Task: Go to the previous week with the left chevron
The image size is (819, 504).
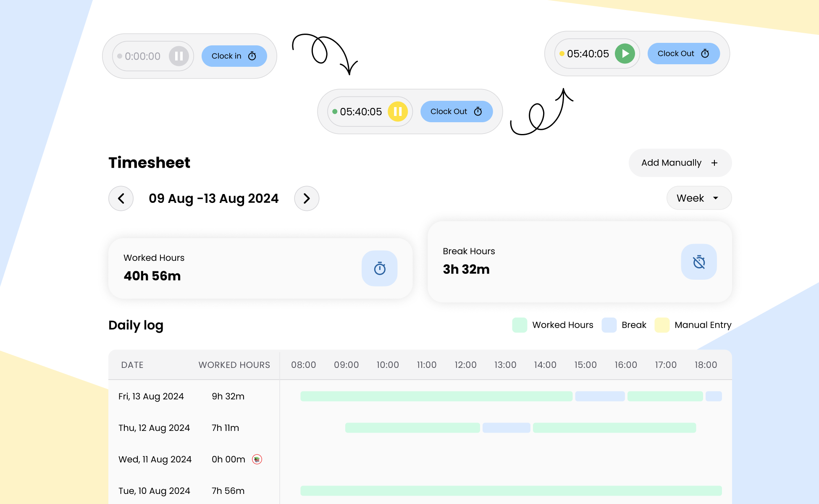Action: click(121, 198)
